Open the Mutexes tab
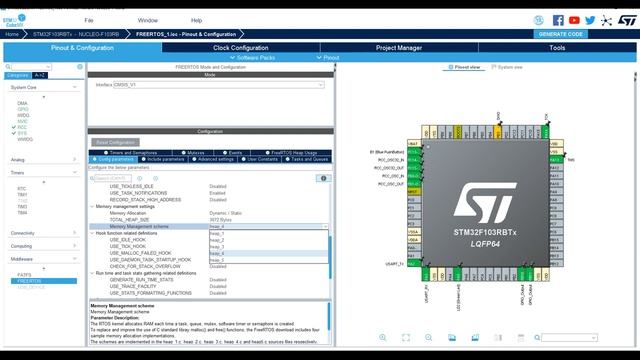Viewport: 640px width, 360px height. click(x=193, y=153)
